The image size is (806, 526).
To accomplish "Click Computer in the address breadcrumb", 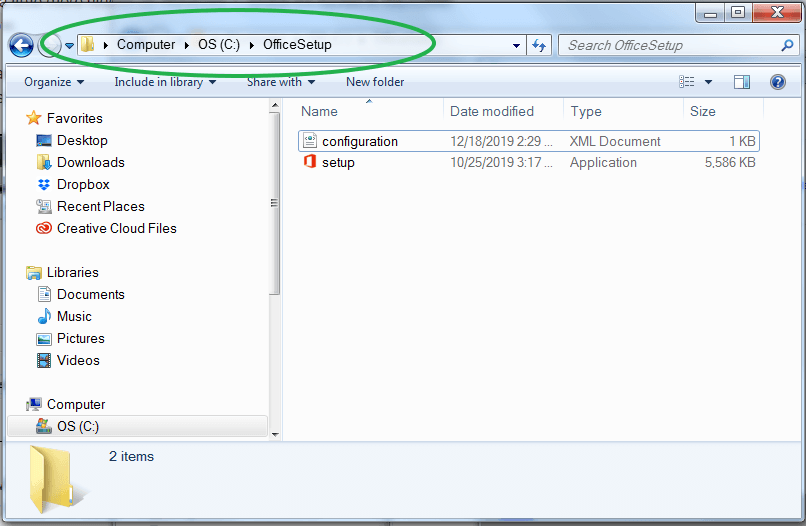I will pyautogui.click(x=146, y=44).
